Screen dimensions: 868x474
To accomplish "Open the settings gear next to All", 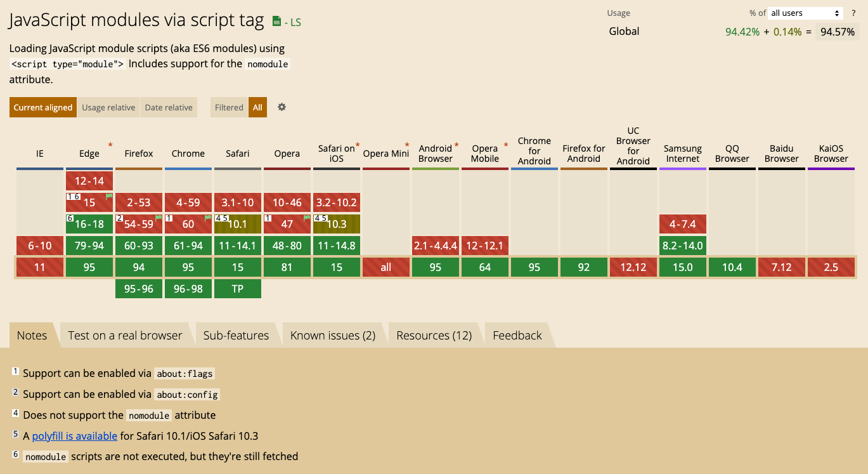I will point(282,107).
